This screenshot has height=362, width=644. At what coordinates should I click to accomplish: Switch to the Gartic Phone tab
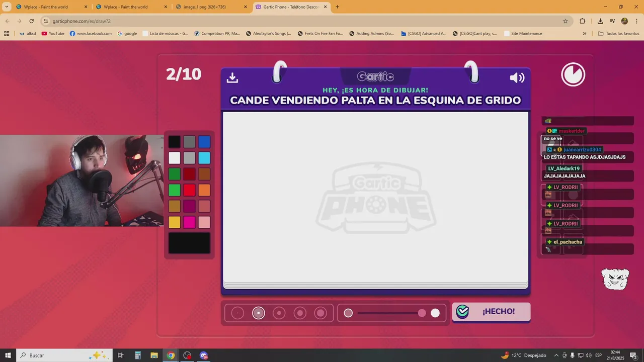[x=291, y=7]
